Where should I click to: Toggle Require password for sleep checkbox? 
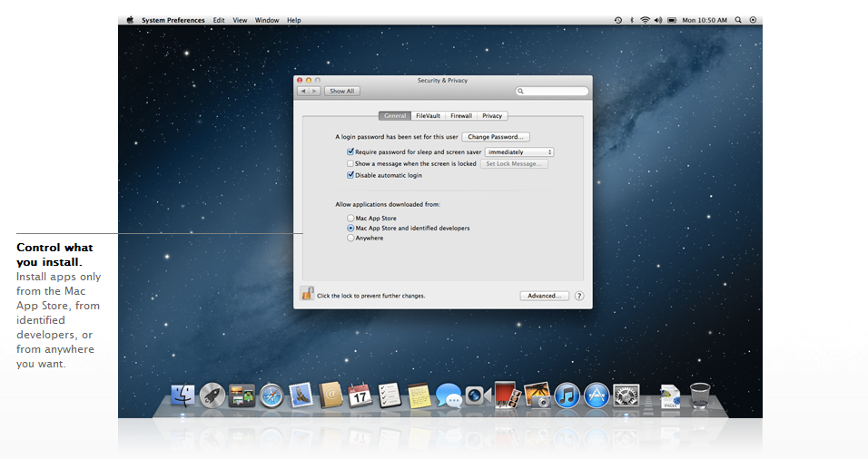(350, 151)
